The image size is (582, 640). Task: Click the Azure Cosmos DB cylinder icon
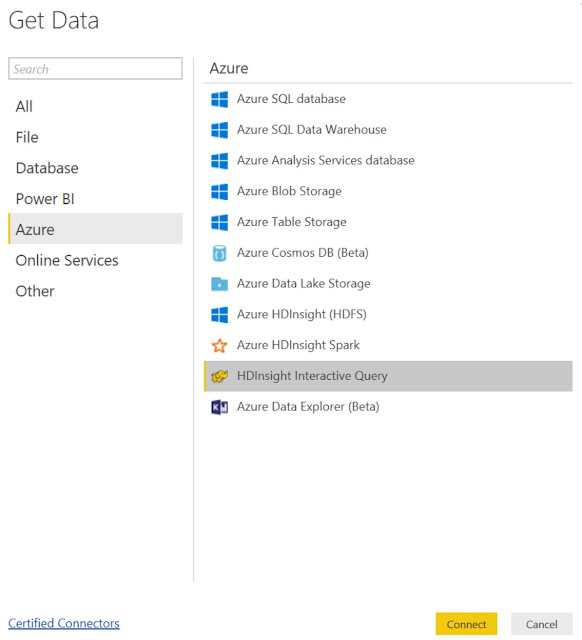tap(220, 253)
